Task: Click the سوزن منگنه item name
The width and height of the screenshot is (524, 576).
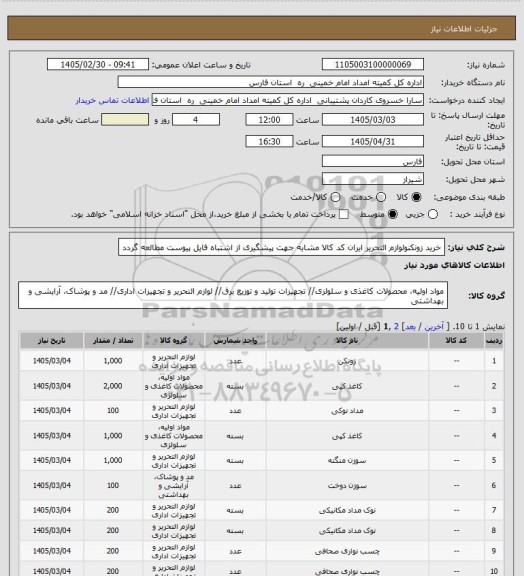Action: pyautogui.click(x=347, y=460)
